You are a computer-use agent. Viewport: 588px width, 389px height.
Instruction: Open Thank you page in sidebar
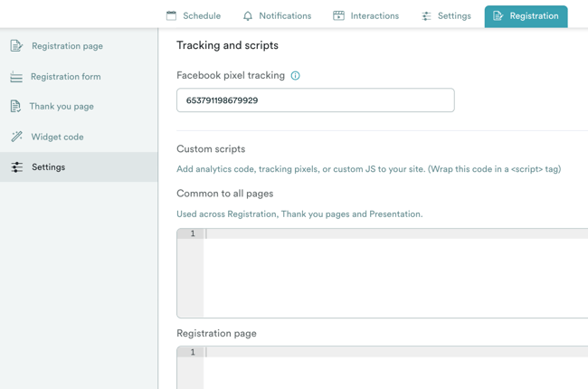pos(62,106)
